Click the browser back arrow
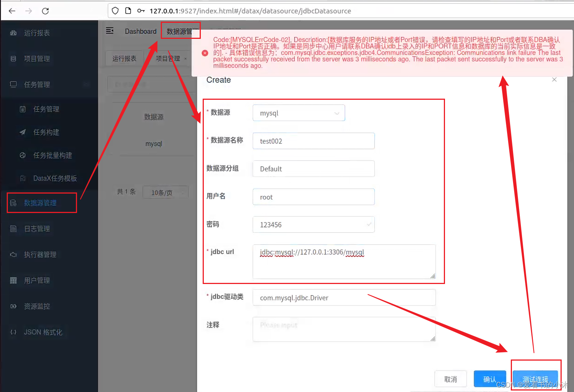Image resolution: width=574 pixels, height=392 pixels. coord(12,11)
